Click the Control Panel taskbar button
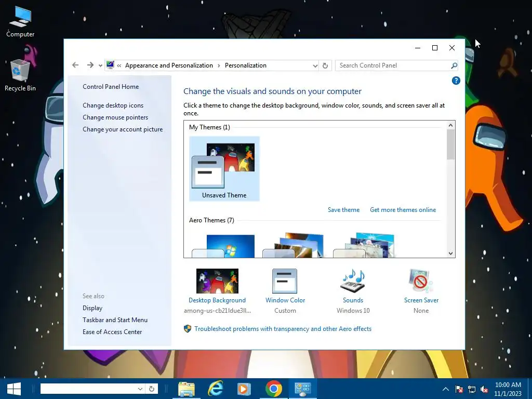The height and width of the screenshot is (399, 532). pos(302,389)
